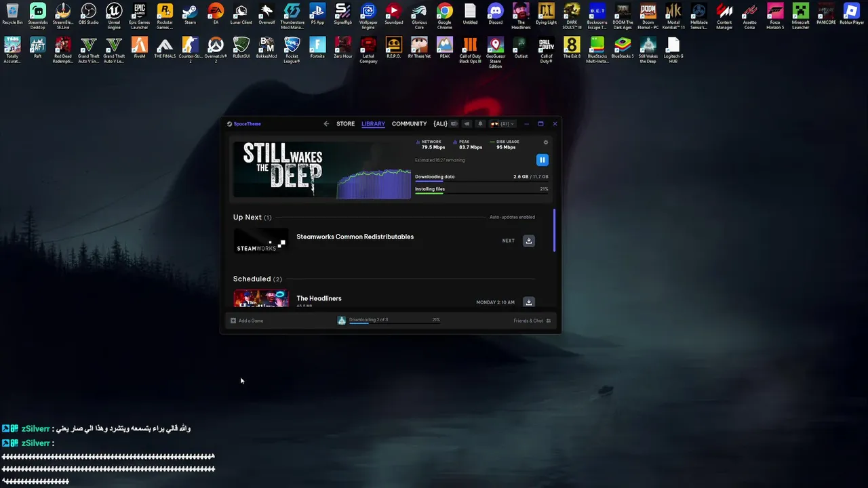Select FiveM desktop shortcut
This screenshot has width=868, height=488.
[139, 48]
